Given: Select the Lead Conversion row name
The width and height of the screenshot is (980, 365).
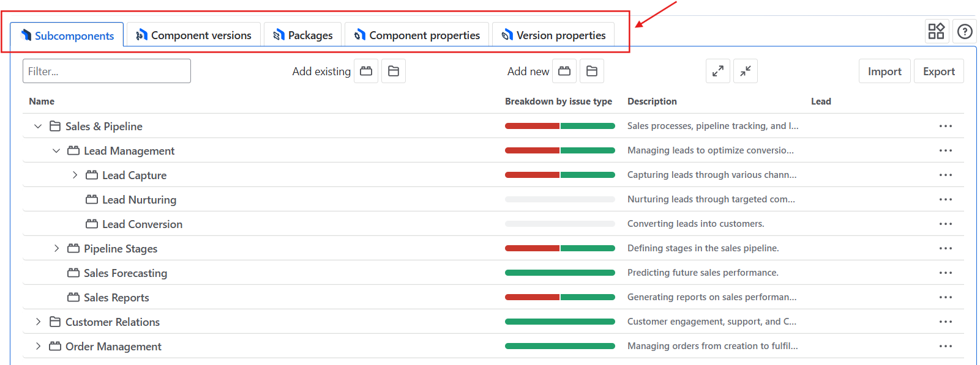Looking at the screenshot, I should click(x=142, y=224).
